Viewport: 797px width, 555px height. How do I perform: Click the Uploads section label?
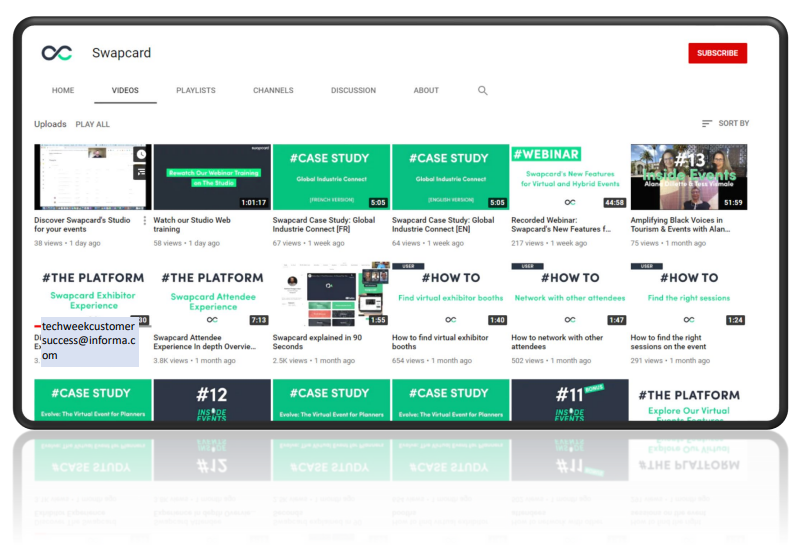(50, 124)
